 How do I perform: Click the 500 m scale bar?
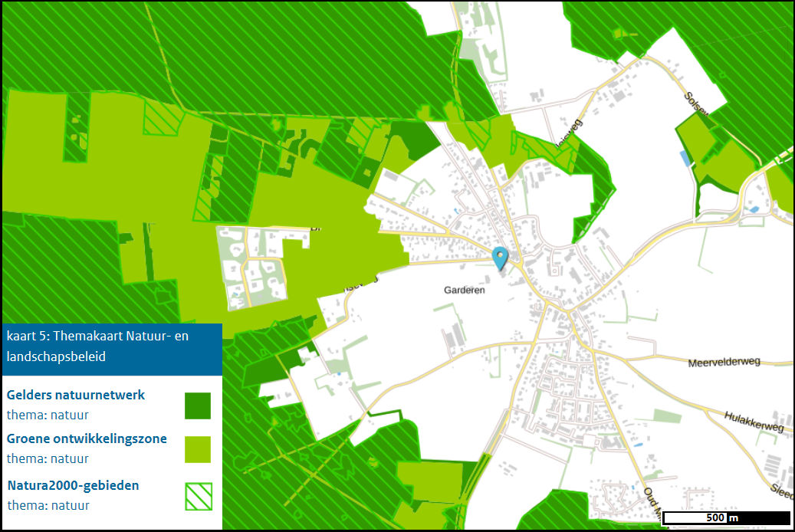(x=724, y=518)
